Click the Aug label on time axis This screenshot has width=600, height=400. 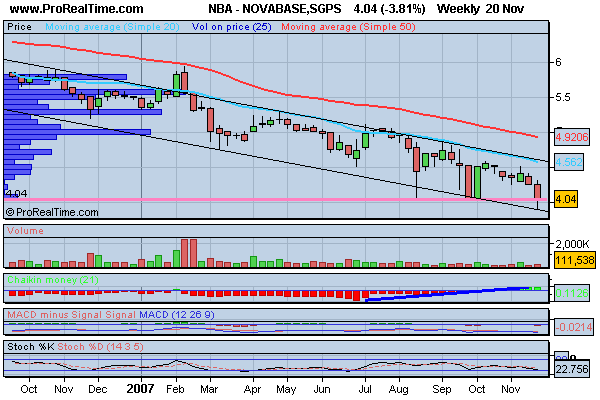coord(398,389)
